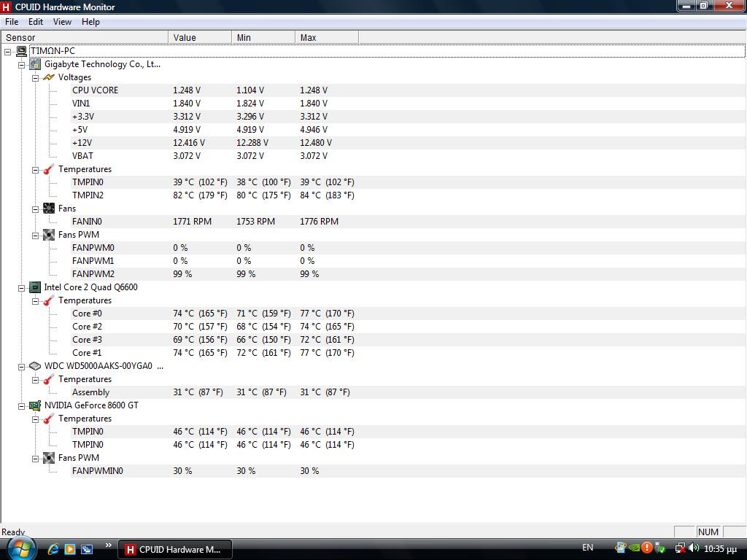This screenshot has height=560, width=747.
Task: Open the File menu
Action: click(x=12, y=22)
